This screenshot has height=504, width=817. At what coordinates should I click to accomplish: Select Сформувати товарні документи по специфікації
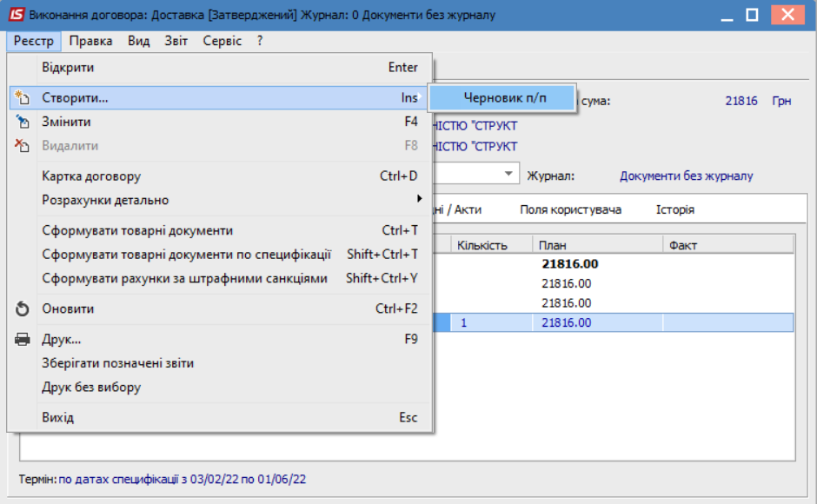(x=221, y=255)
